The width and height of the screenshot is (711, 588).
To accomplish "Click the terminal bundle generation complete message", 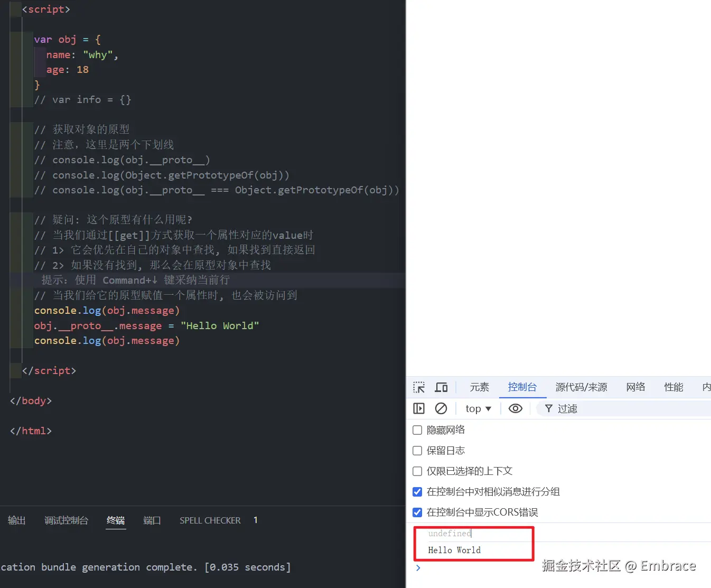I will click(x=146, y=567).
